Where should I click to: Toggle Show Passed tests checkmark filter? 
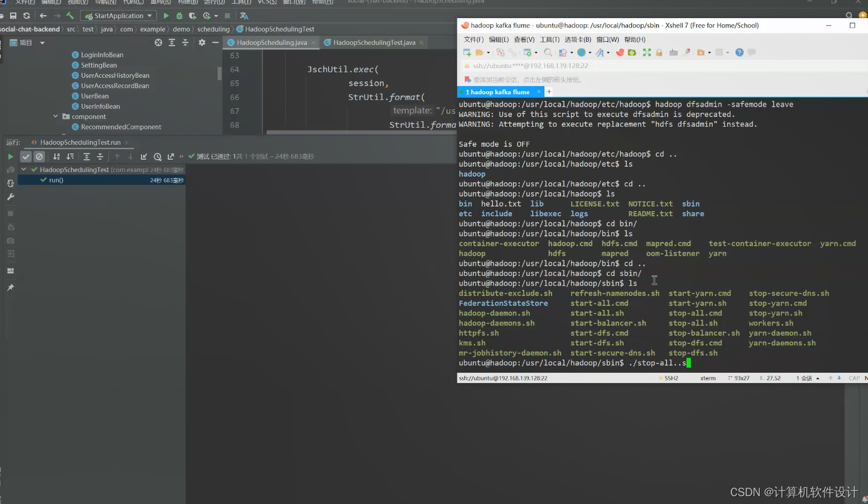(25, 156)
